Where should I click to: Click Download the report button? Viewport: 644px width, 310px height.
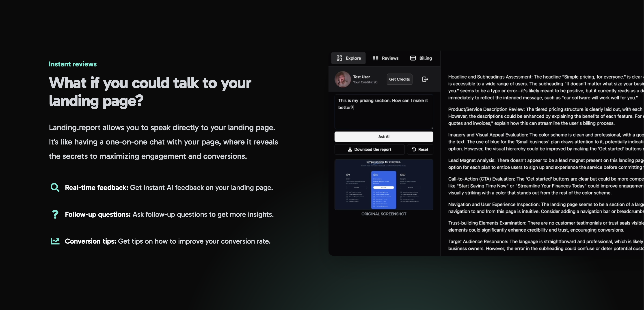[370, 149]
